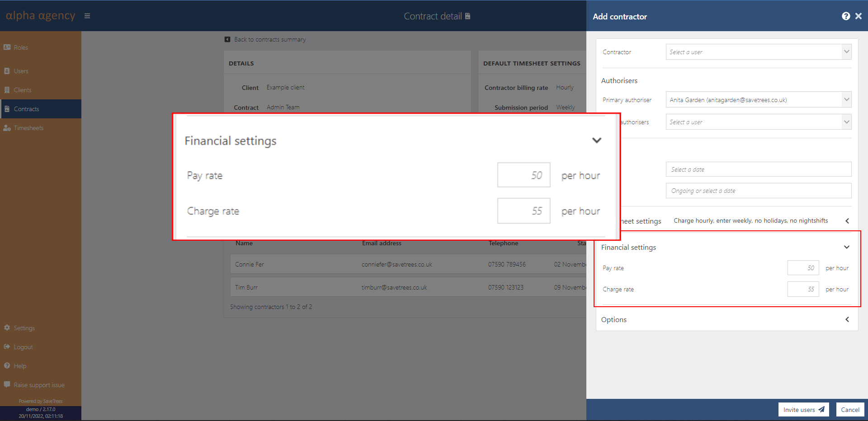This screenshot has height=421, width=868.
Task: Expand the Timesheet settings section chevron
Action: pos(847,221)
